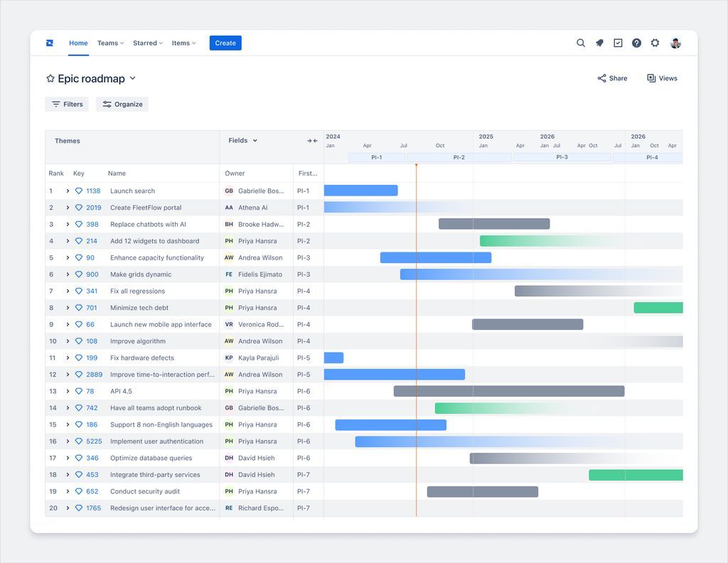Expand row for epic 2019 FleetFlow portal

coord(68,208)
